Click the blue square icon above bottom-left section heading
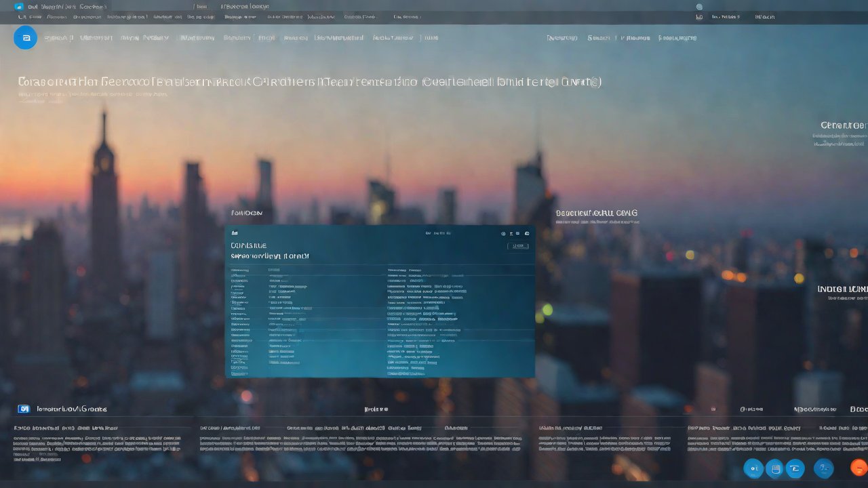The width and height of the screenshot is (868, 488). [24, 409]
